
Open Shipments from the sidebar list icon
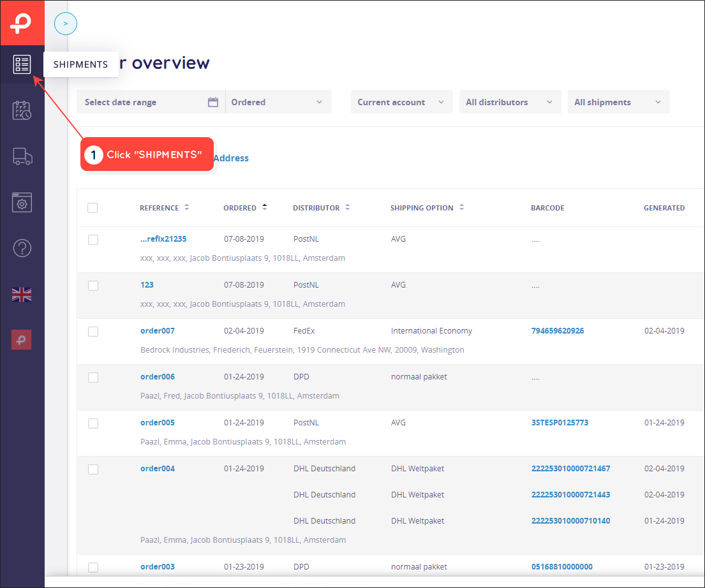pyautogui.click(x=22, y=64)
